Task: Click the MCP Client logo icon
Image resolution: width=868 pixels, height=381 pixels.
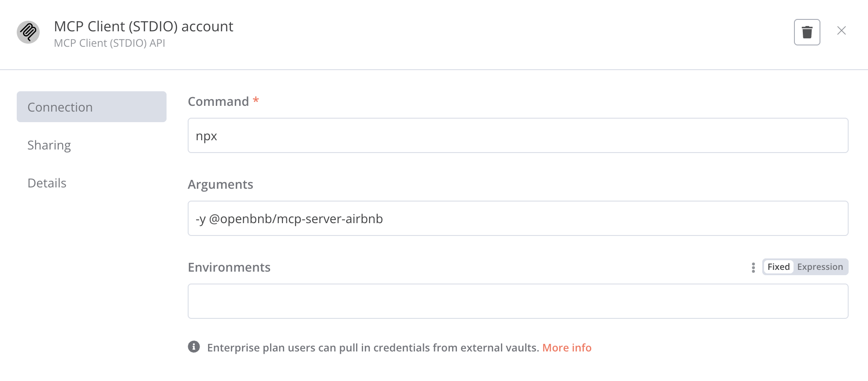Action: click(x=28, y=32)
